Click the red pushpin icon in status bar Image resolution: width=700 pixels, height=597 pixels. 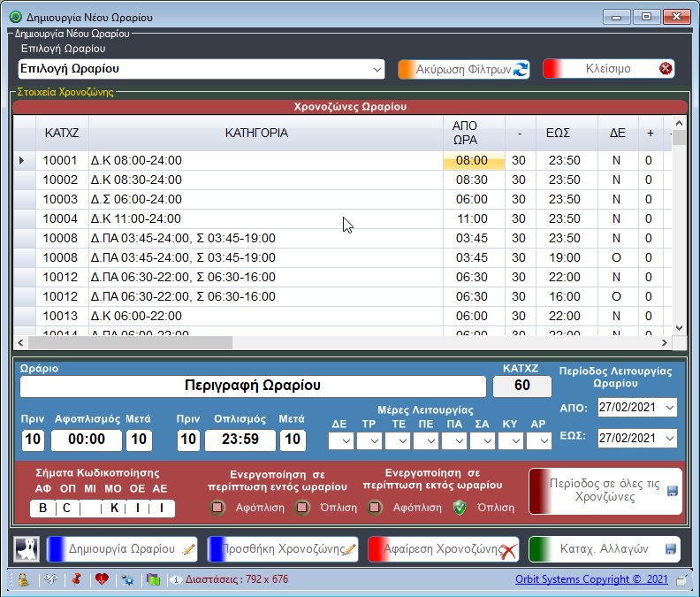[x=76, y=580]
